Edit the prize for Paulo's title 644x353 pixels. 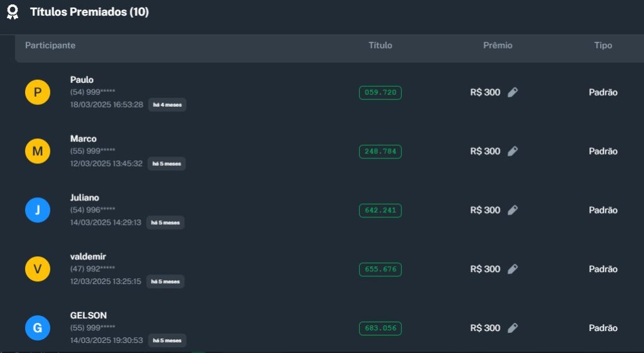513,92
